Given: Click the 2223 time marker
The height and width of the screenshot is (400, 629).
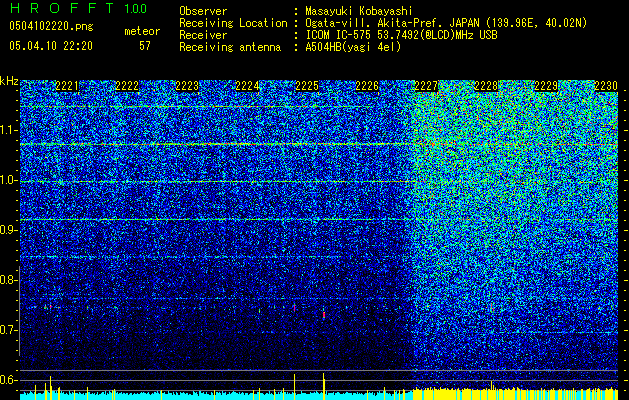Looking at the screenshot, I should point(187,86).
